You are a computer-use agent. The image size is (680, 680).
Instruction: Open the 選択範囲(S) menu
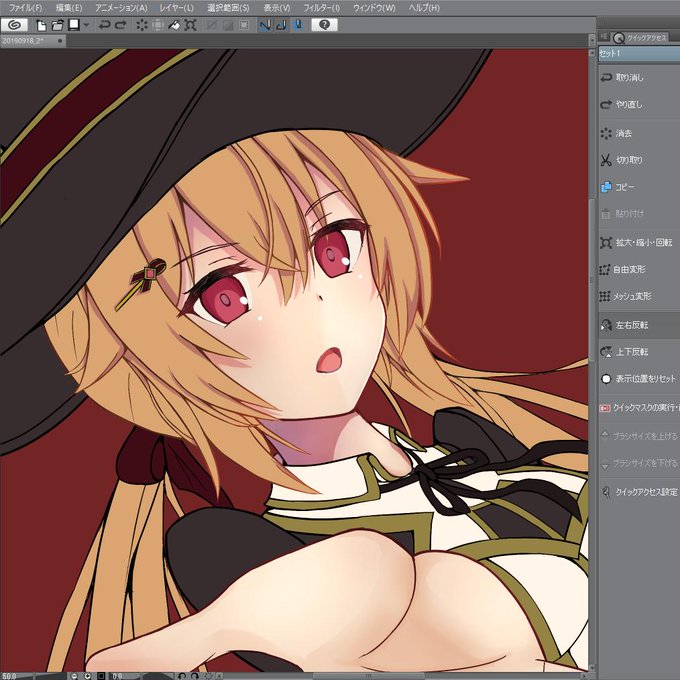229,8
